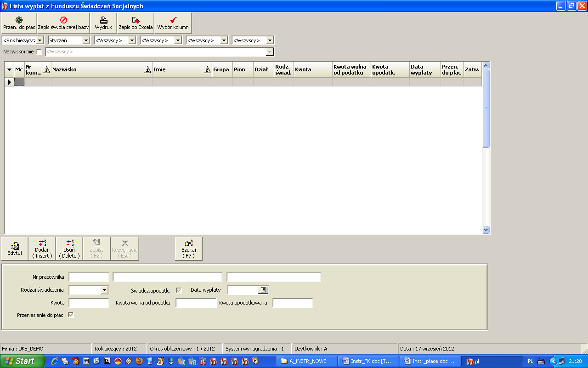The image size is (588, 368).
Task: Expand the Rodzaj świadczenia combo box
Action: click(105, 290)
